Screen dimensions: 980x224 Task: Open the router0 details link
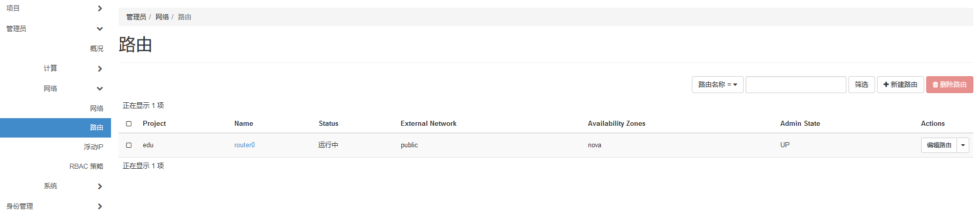point(245,145)
